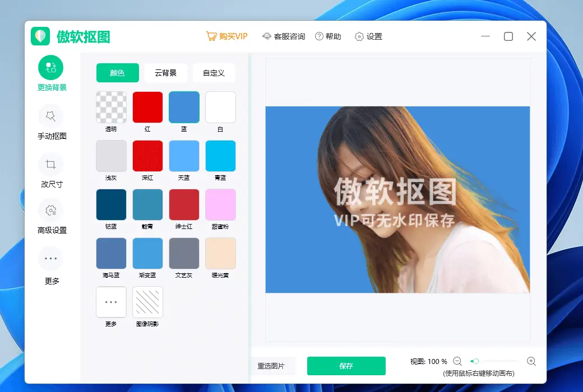The image size is (583, 392).
Task: Choose the 透明 transparent background swatch
Action: [111, 107]
